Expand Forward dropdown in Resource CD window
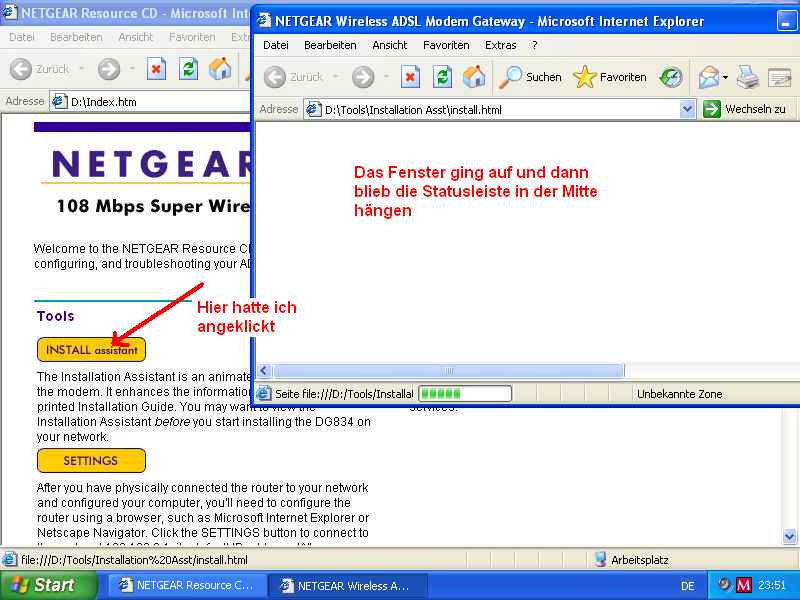 [x=132, y=69]
